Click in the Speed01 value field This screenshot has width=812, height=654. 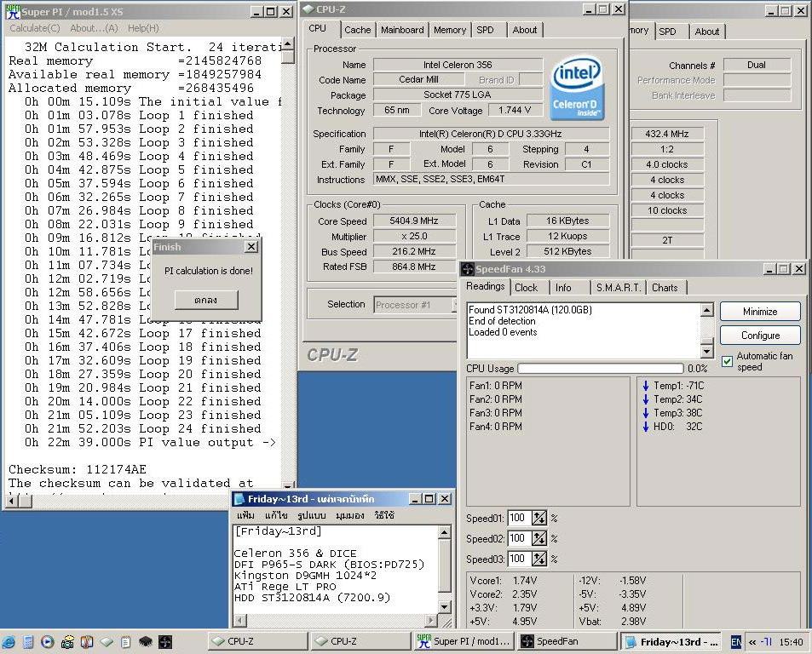pyautogui.click(x=518, y=518)
